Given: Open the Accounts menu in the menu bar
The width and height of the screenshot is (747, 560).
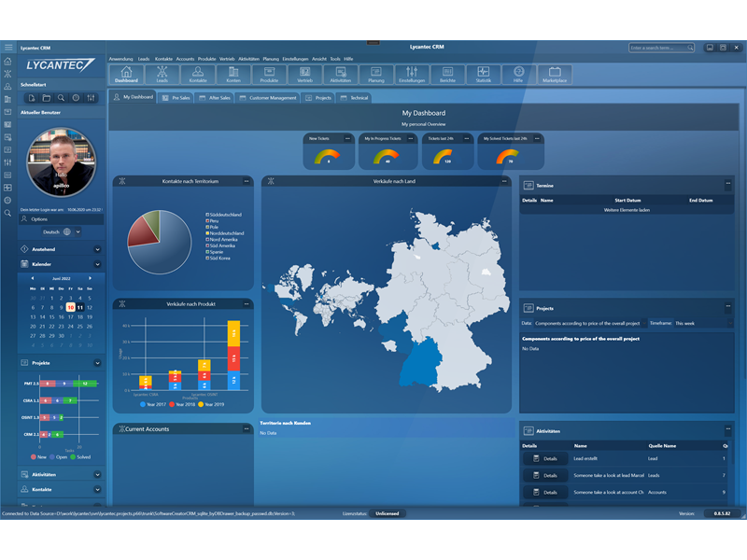Looking at the screenshot, I should pos(185,59).
